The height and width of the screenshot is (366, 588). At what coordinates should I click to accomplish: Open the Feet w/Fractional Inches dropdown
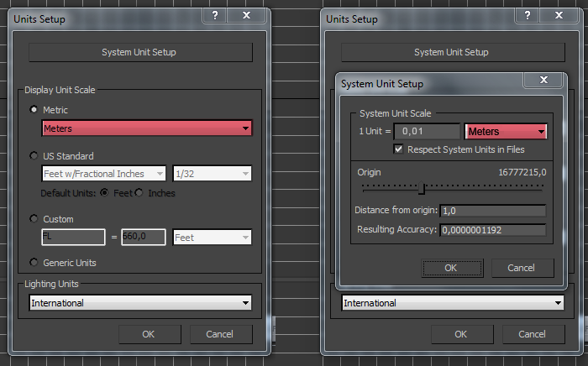[x=104, y=174]
